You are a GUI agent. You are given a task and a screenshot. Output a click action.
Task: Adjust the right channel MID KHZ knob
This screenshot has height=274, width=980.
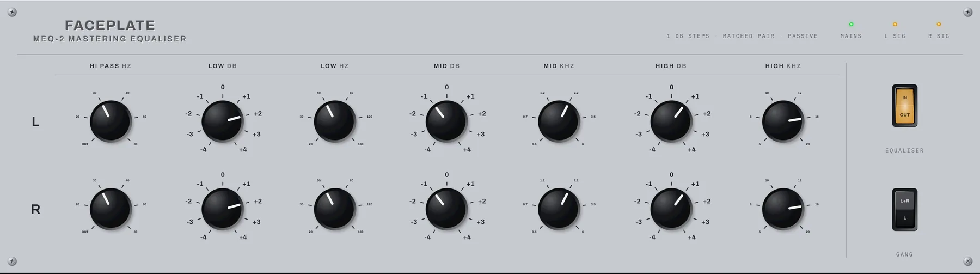pos(559,209)
